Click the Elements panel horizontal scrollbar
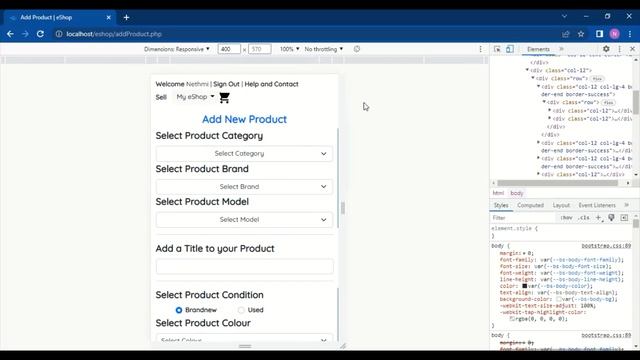 coord(558,183)
